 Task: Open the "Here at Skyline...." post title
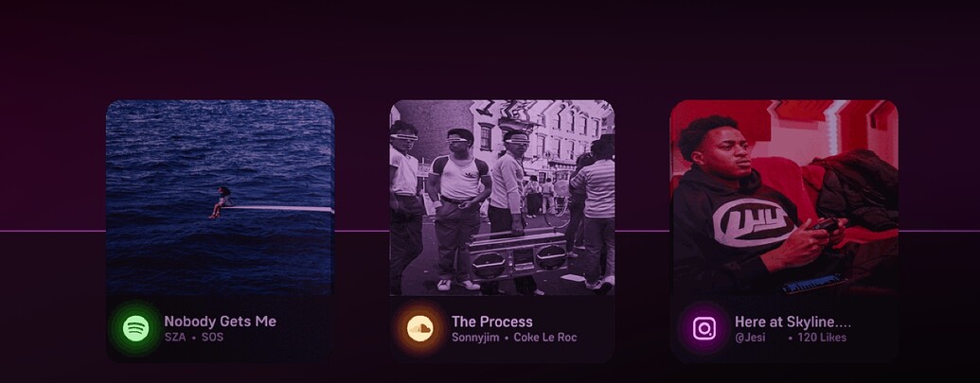pos(793,322)
